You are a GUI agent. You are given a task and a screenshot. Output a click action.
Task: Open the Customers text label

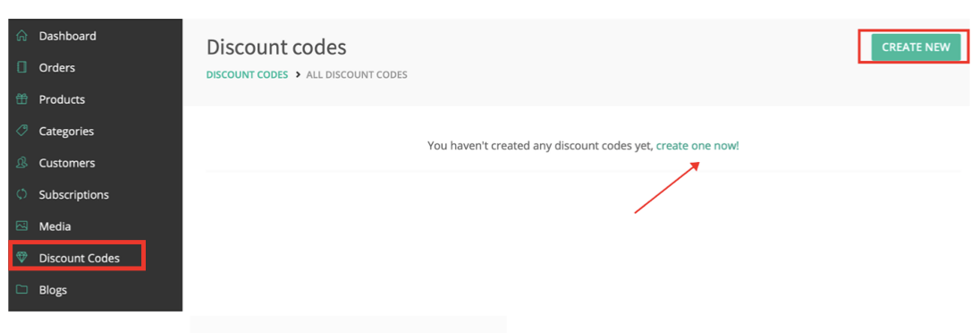(x=67, y=163)
